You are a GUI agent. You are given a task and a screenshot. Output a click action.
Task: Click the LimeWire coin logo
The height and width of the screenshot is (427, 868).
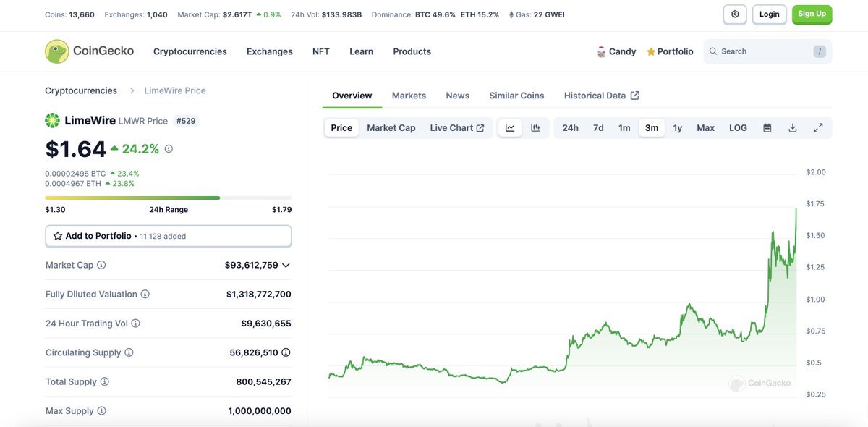[x=53, y=121]
